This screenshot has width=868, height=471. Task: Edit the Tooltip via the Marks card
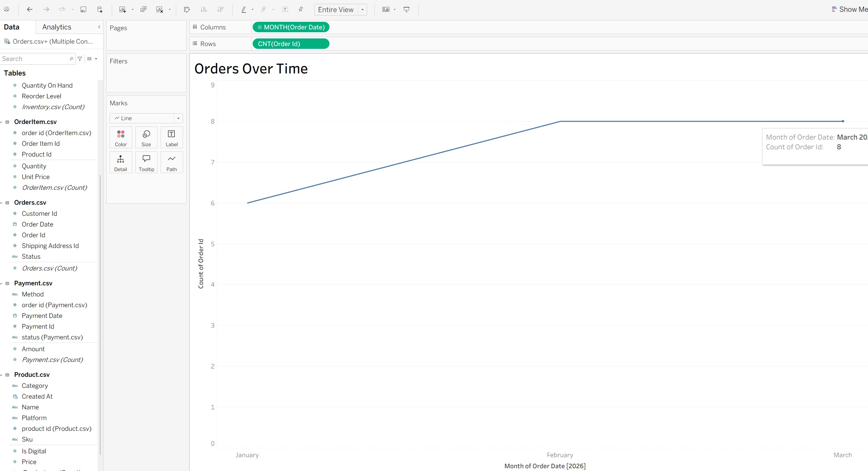pos(146,162)
